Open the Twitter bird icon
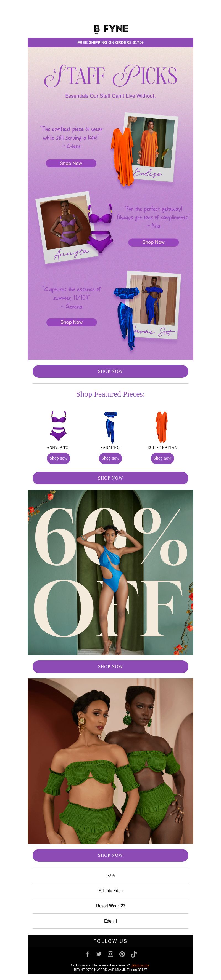This screenshot has height=980, width=221. coord(99,954)
